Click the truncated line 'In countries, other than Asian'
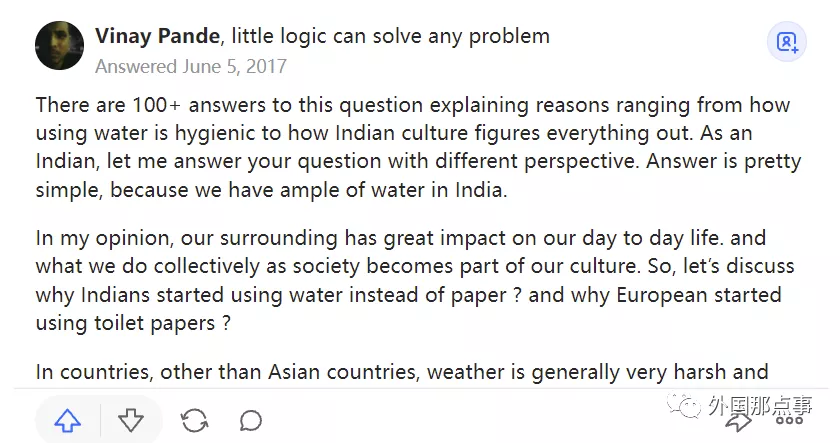The height and width of the screenshot is (443, 840). 402,373
